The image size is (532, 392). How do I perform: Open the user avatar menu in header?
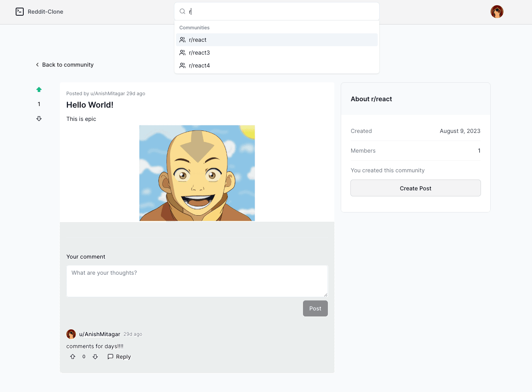pyautogui.click(x=497, y=12)
